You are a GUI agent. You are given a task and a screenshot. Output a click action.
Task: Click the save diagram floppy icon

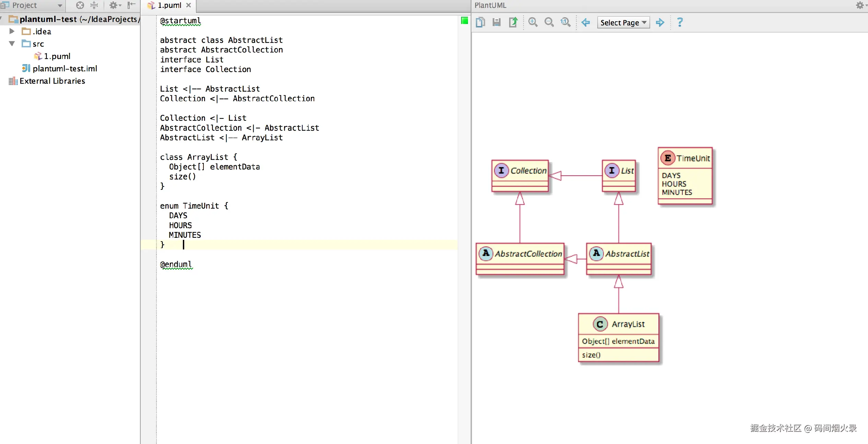[x=496, y=23]
